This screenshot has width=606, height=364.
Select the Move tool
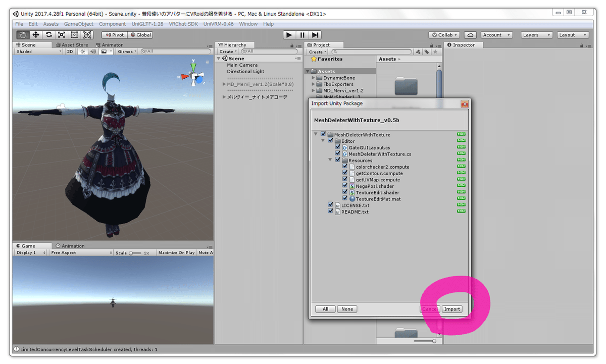point(36,35)
